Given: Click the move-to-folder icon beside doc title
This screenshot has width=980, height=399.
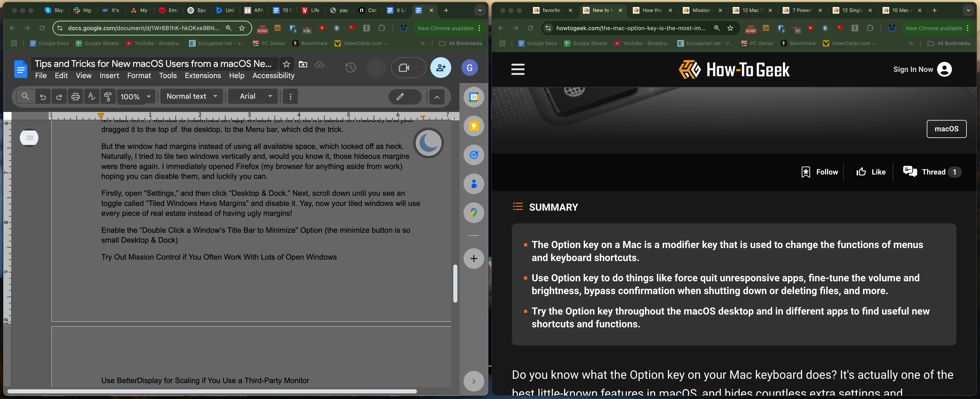Looking at the screenshot, I should (x=303, y=64).
